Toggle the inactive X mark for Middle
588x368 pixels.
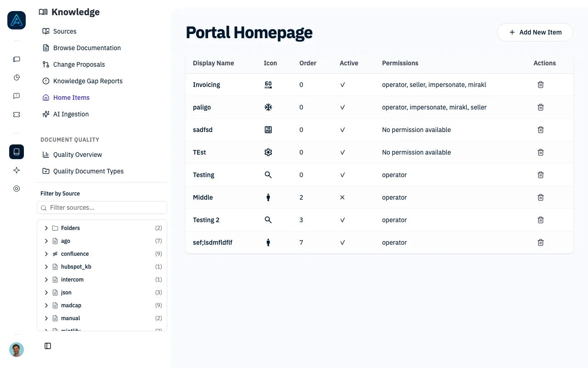click(x=342, y=197)
